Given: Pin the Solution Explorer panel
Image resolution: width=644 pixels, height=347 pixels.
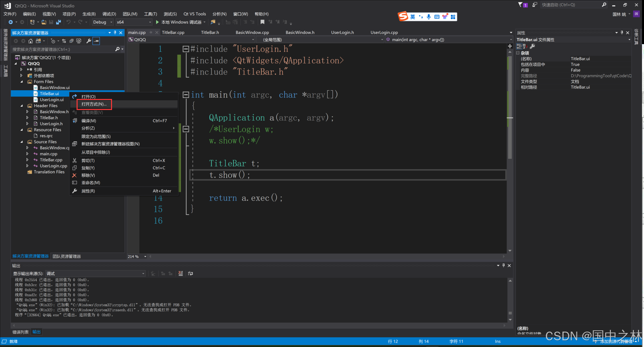Looking at the screenshot, I should pos(115,32).
